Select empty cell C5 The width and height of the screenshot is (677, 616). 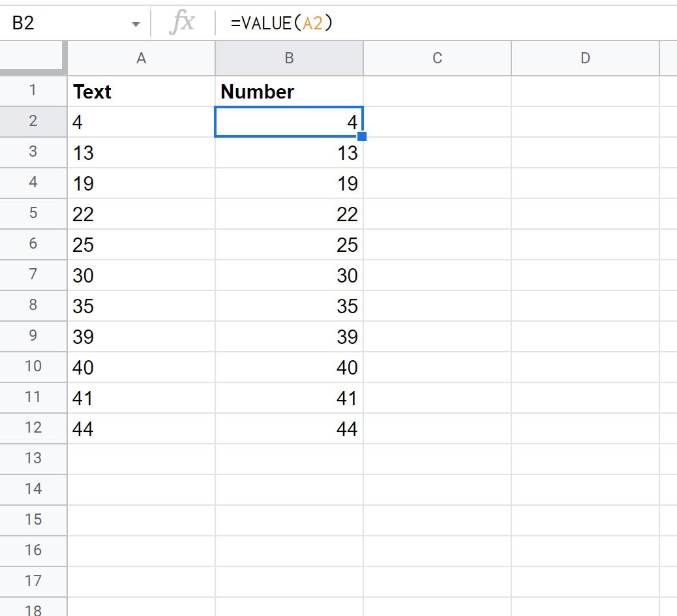pos(437,214)
